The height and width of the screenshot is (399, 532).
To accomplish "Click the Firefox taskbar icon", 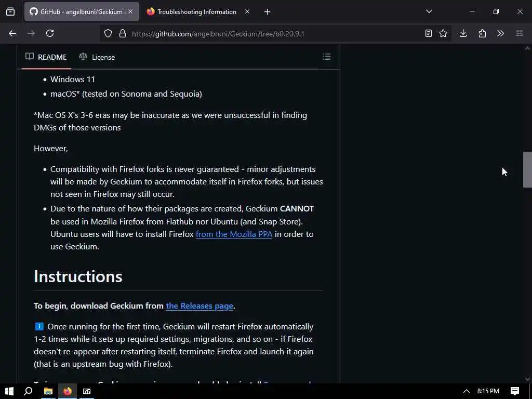I will tap(68, 391).
